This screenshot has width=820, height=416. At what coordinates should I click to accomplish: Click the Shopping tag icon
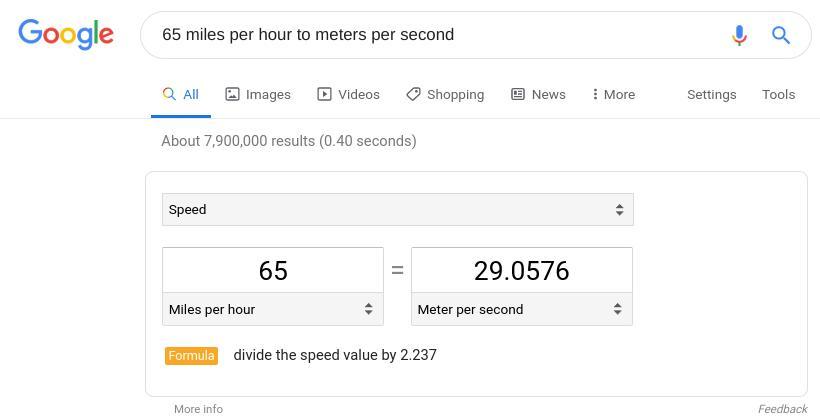[413, 94]
